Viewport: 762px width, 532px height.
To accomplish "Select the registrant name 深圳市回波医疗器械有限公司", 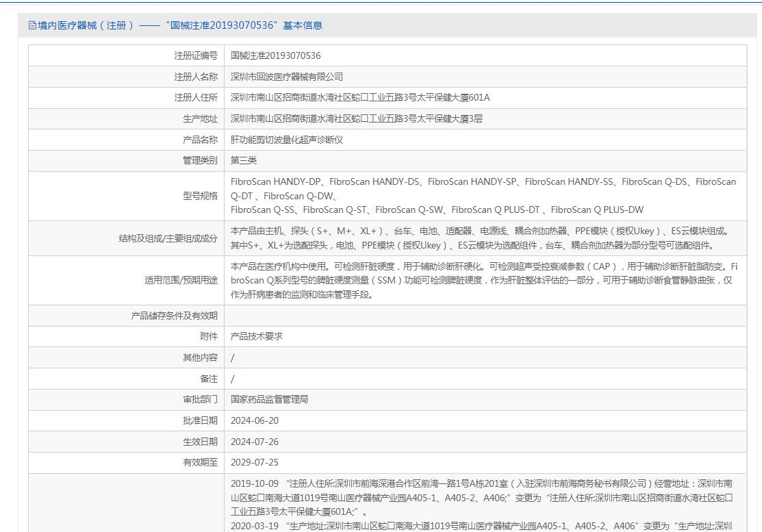I will [x=286, y=77].
